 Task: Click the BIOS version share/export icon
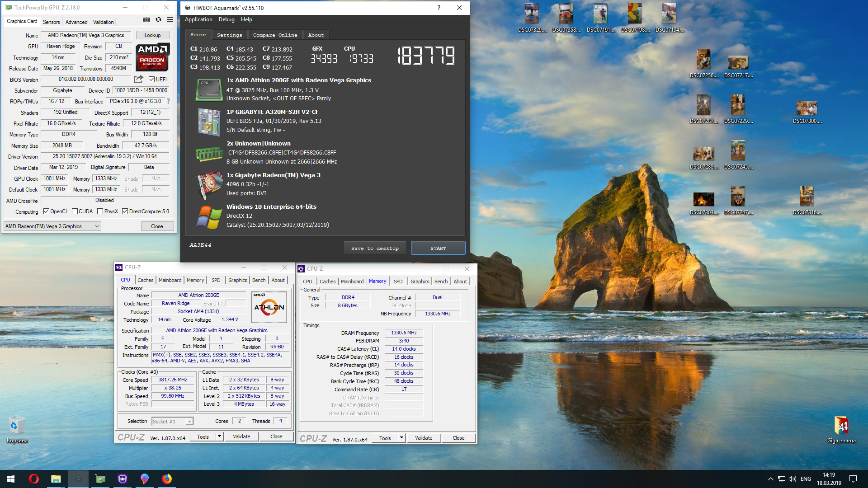(139, 79)
